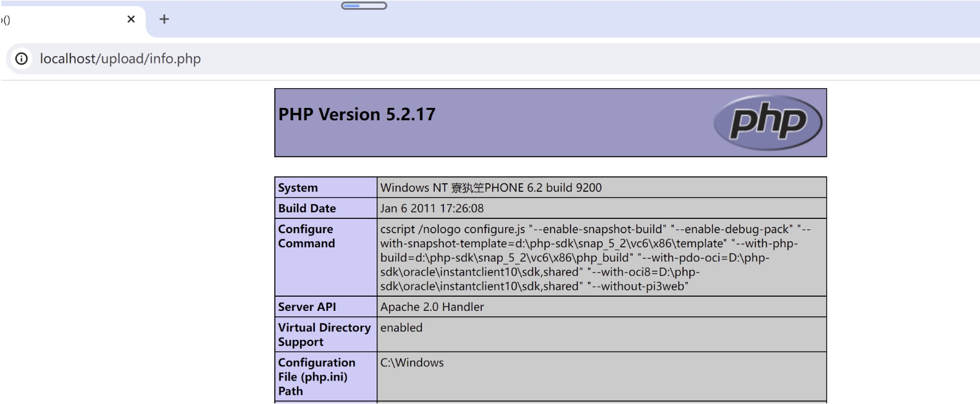Click the pill-shaped handle above the tab strip
The image size is (980, 404).
point(364,6)
